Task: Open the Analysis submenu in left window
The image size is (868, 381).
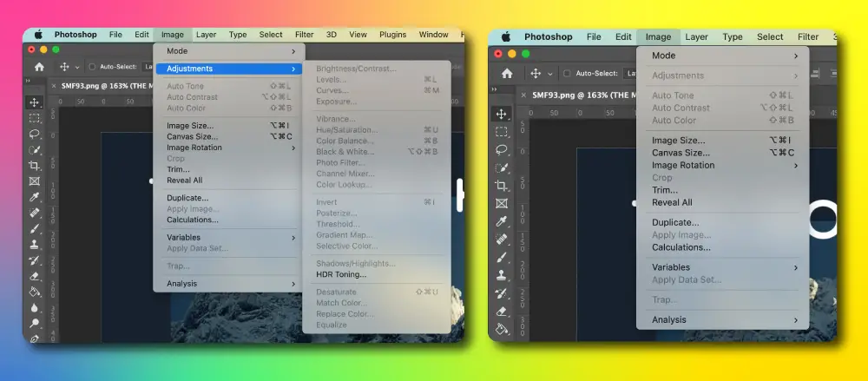Action: pos(229,284)
